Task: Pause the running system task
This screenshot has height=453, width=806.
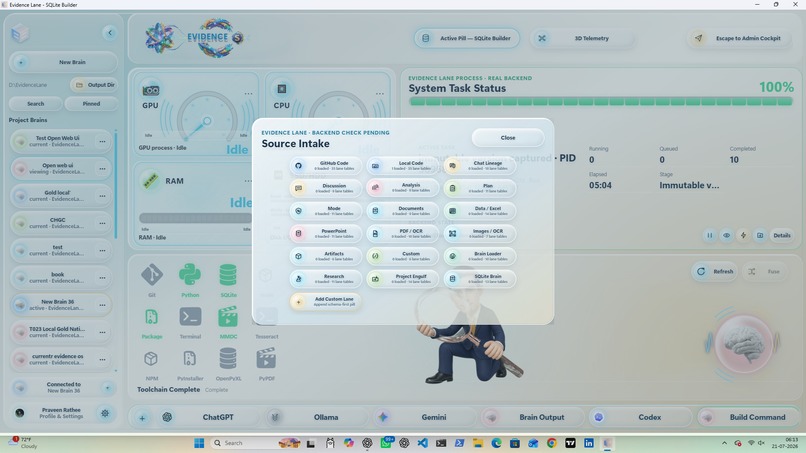Action: click(x=710, y=235)
